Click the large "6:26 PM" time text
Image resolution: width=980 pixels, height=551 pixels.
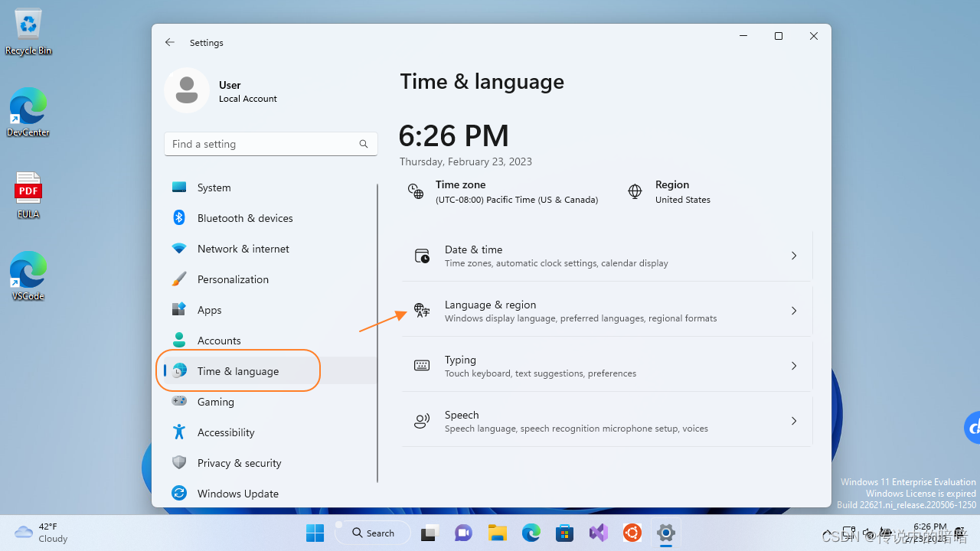point(454,136)
